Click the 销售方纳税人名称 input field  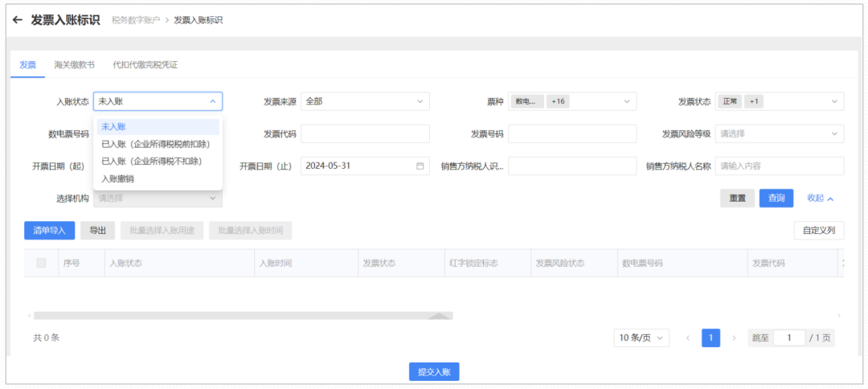click(779, 166)
